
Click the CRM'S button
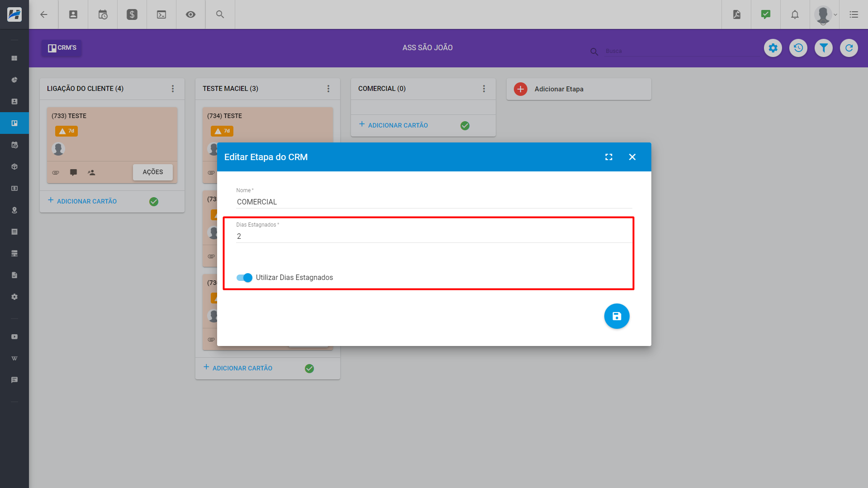(62, 48)
